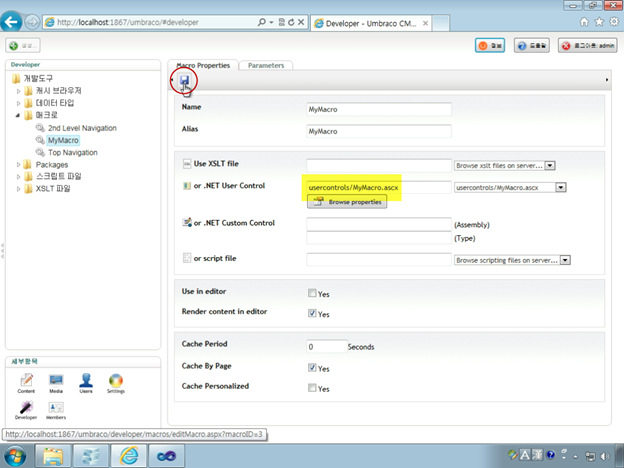This screenshot has height=468, width=624.
Task: Save the macro with the disk icon
Action: (x=184, y=80)
